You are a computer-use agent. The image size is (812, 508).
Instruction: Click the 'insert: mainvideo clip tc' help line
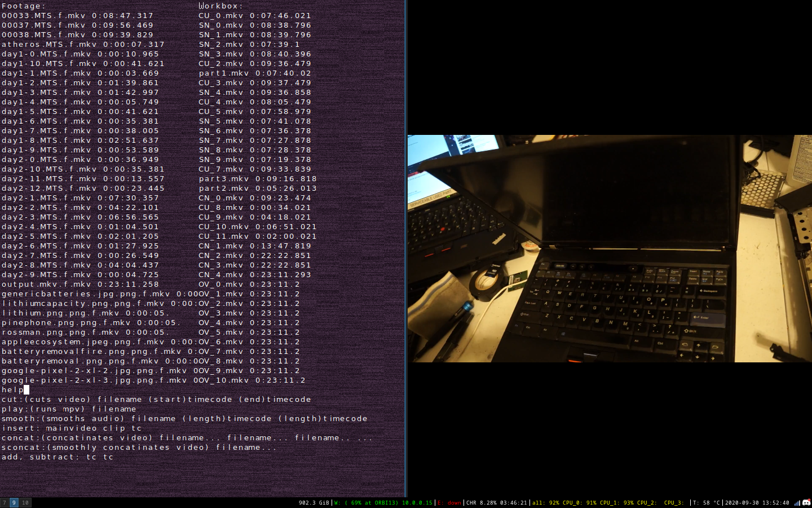72,428
